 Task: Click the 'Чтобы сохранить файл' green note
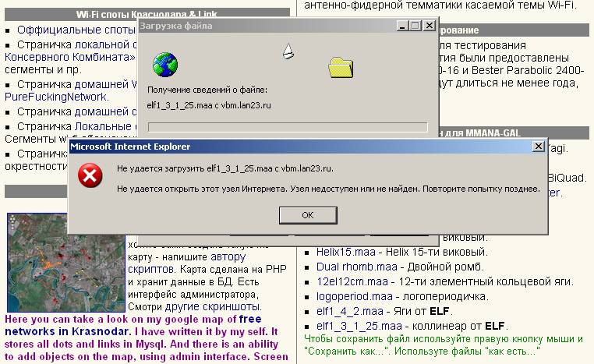point(444,345)
